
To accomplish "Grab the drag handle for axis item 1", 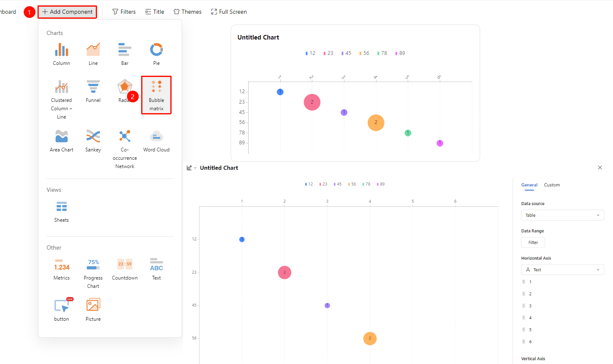I will [523, 282].
